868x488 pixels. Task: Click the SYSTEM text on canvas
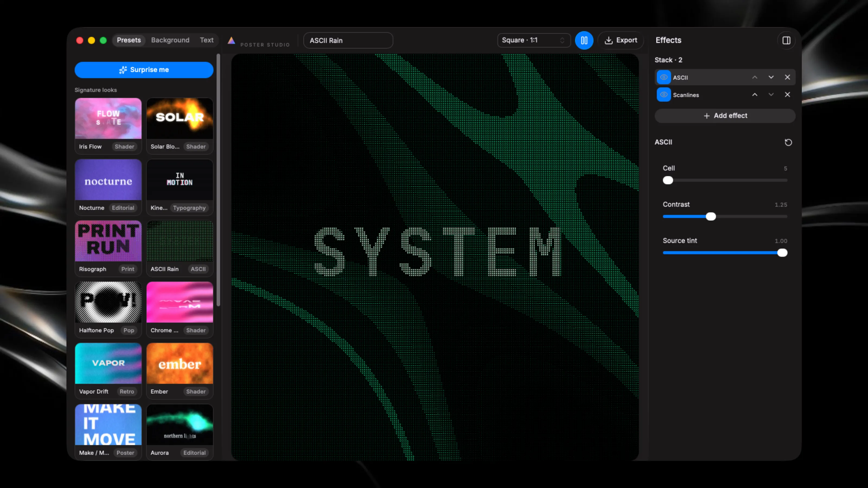coord(438,252)
